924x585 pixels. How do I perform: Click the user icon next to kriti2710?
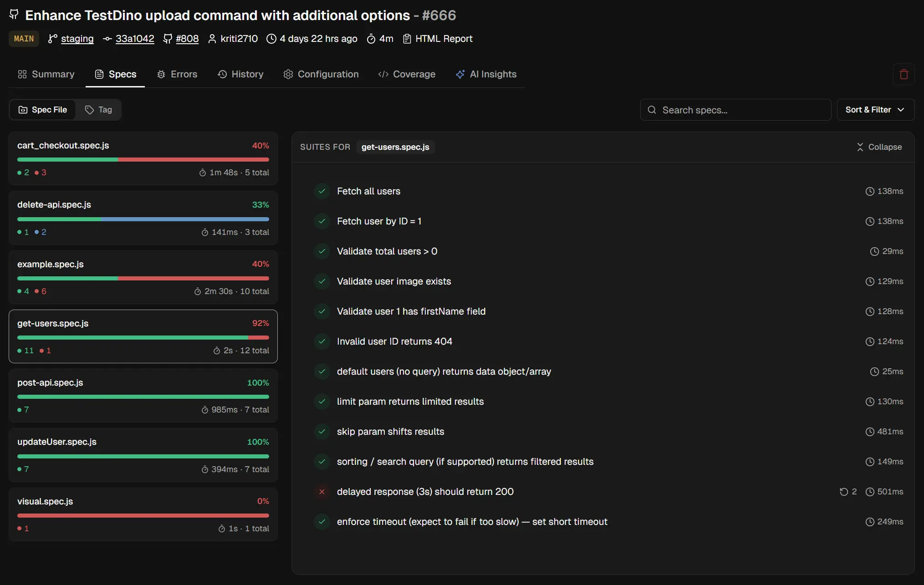(x=212, y=39)
